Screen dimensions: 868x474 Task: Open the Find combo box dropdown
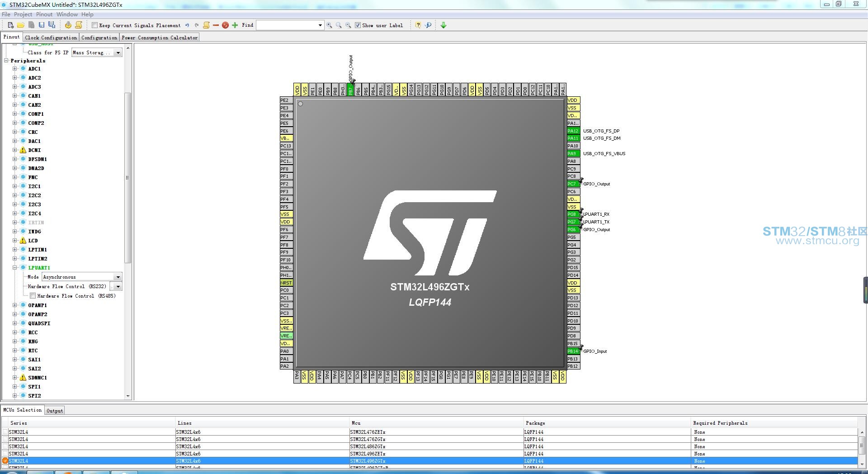point(320,25)
